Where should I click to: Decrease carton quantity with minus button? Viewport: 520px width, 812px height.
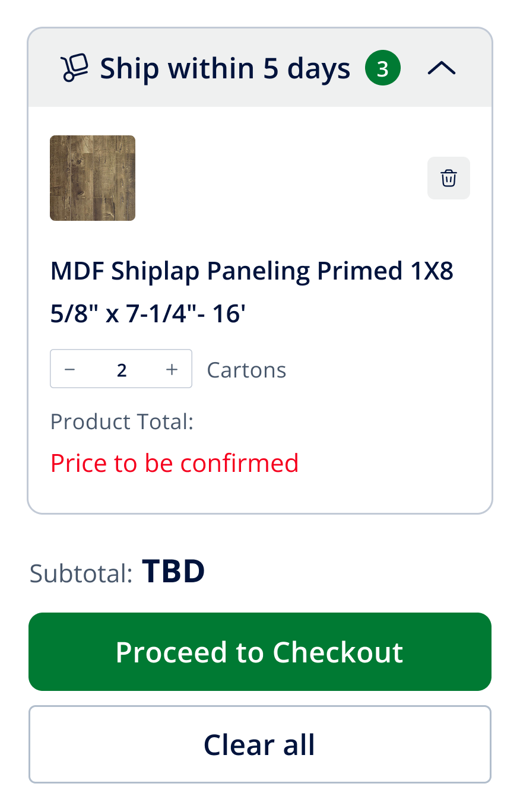pyautogui.click(x=70, y=369)
